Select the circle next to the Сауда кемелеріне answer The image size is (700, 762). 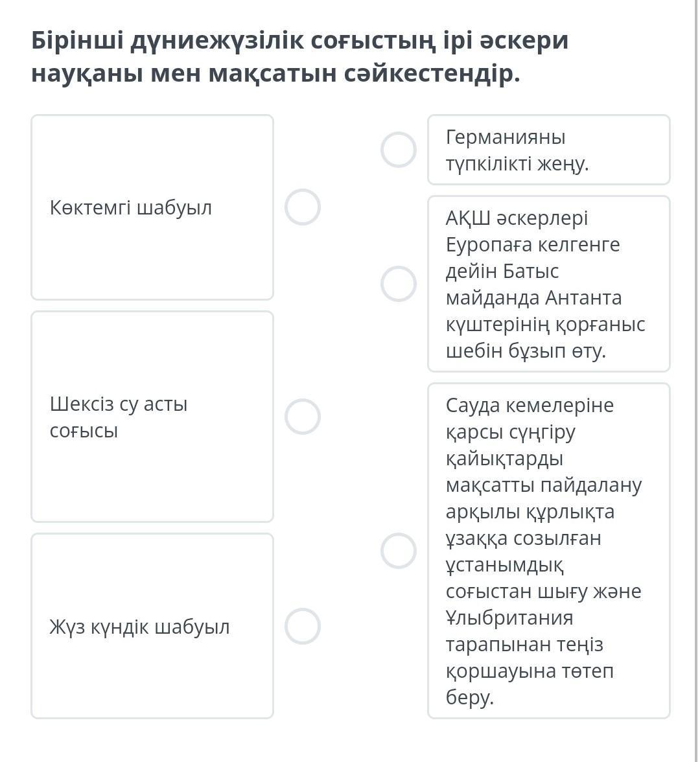[398, 551]
